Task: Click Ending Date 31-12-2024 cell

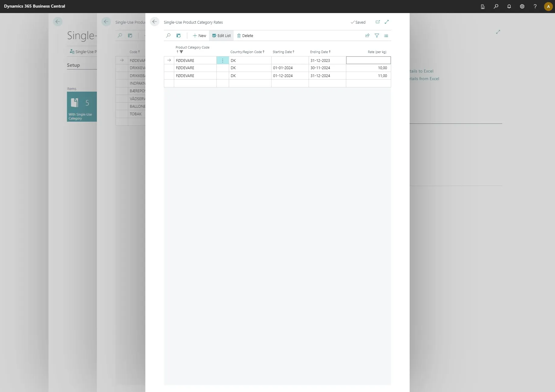Action: tap(327, 76)
